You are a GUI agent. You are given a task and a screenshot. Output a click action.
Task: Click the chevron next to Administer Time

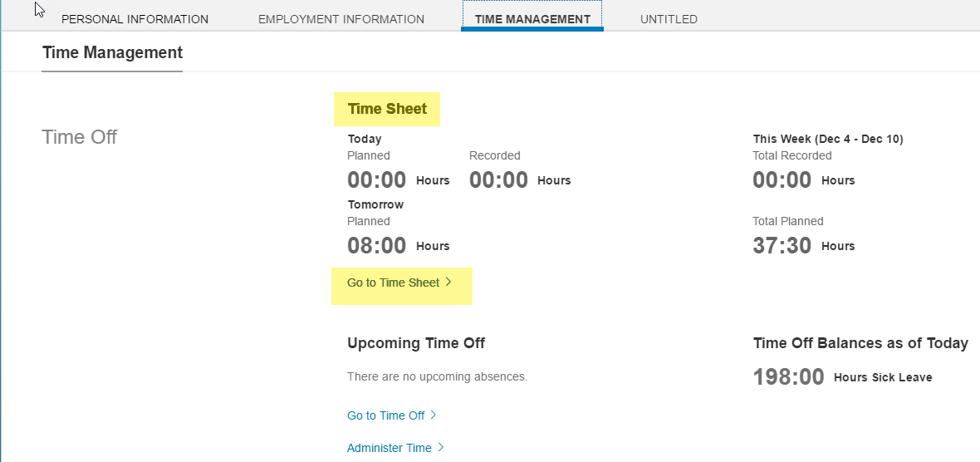click(x=441, y=448)
